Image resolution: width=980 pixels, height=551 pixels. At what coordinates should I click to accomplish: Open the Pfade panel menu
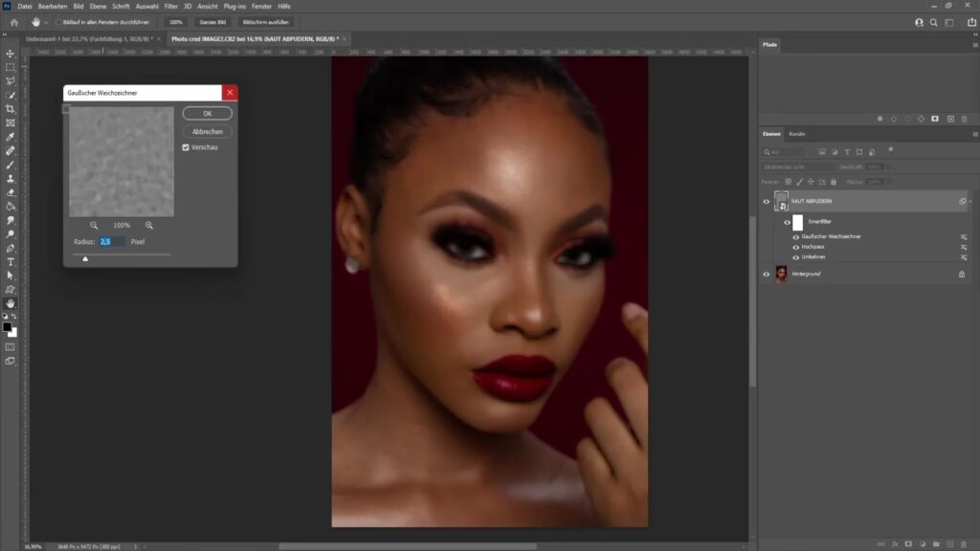[973, 45]
